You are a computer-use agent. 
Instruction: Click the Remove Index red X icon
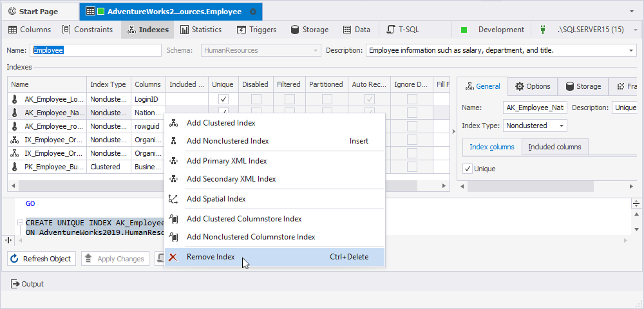point(173,257)
